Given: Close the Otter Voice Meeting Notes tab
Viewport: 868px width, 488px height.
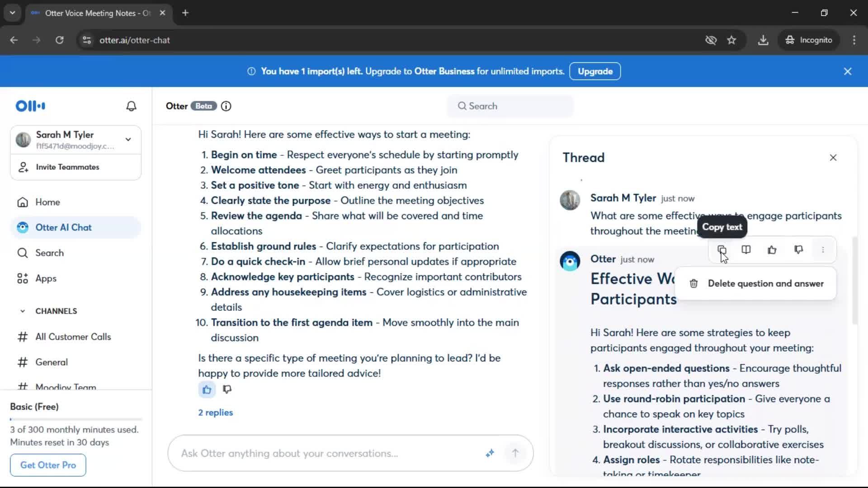Looking at the screenshot, I should [162, 13].
